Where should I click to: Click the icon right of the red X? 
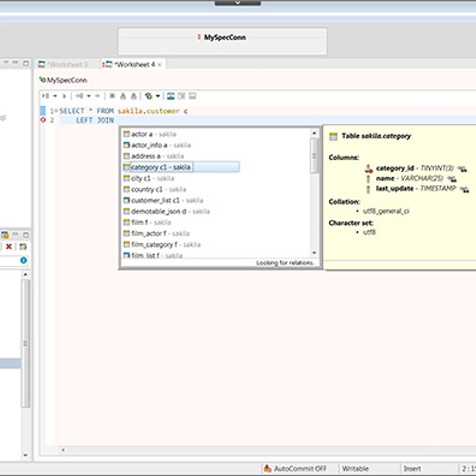23,247
